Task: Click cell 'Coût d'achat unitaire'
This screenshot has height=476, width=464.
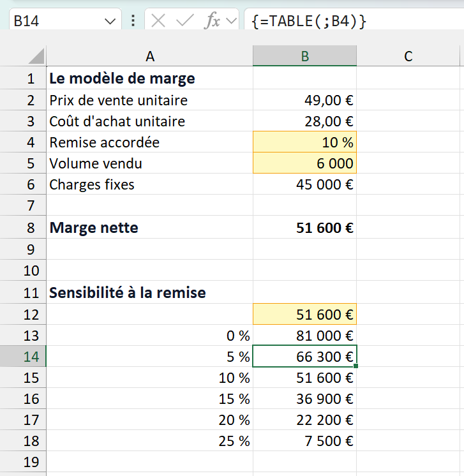Action: point(150,121)
